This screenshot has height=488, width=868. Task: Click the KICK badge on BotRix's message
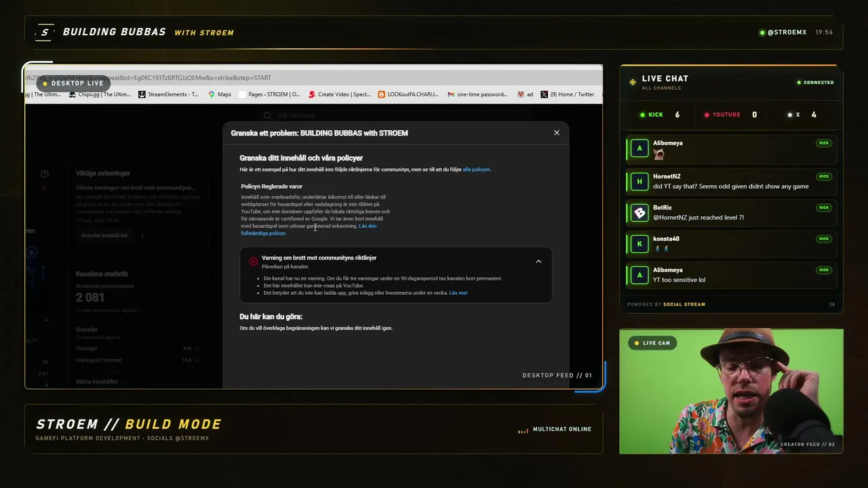click(x=824, y=207)
